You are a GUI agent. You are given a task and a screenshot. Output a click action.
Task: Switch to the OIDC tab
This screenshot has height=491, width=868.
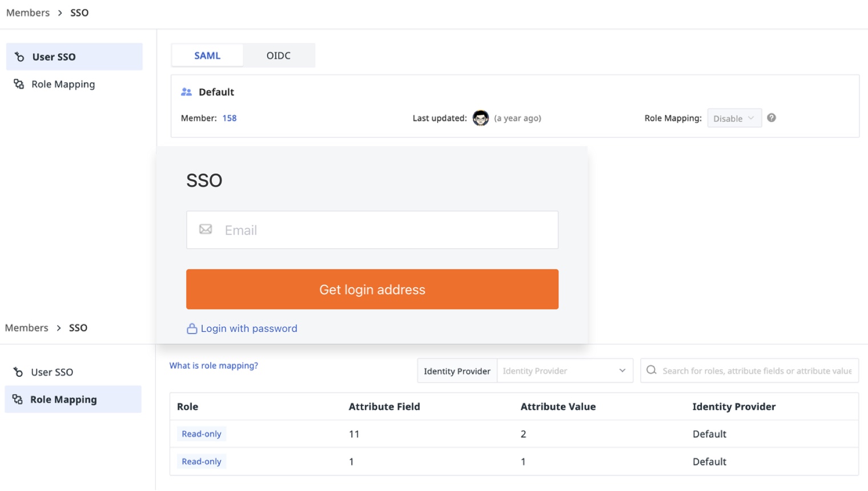279,55
